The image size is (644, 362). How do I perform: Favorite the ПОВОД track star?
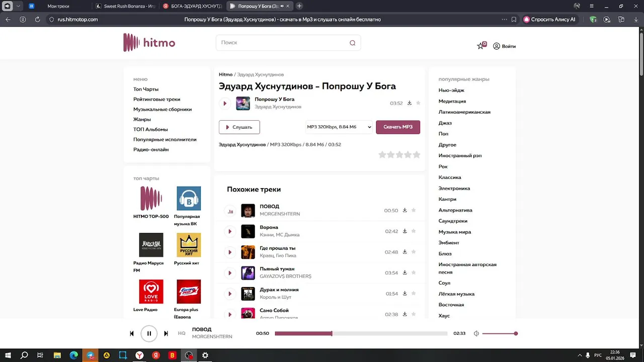coord(414,210)
